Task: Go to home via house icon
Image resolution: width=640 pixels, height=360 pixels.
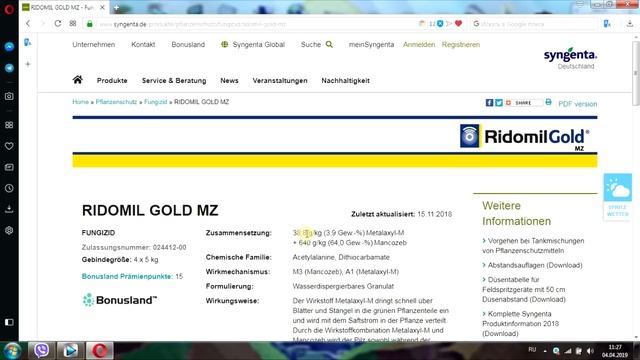Action: coord(78,80)
